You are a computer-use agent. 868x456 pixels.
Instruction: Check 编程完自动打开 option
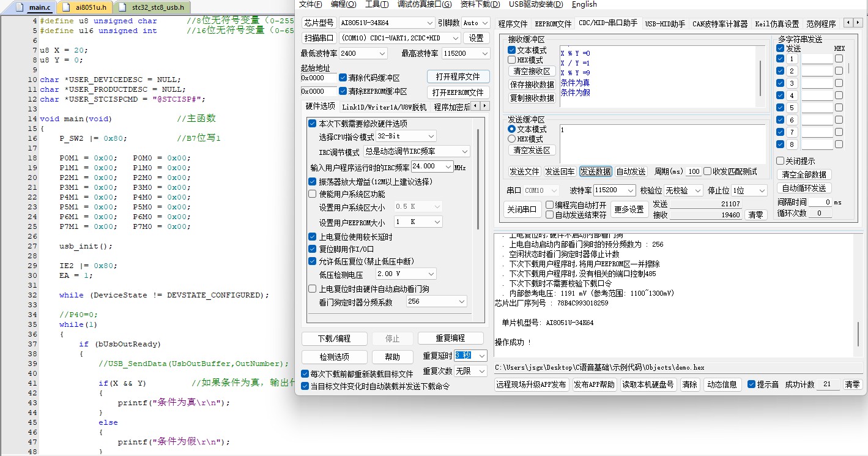[x=549, y=205]
